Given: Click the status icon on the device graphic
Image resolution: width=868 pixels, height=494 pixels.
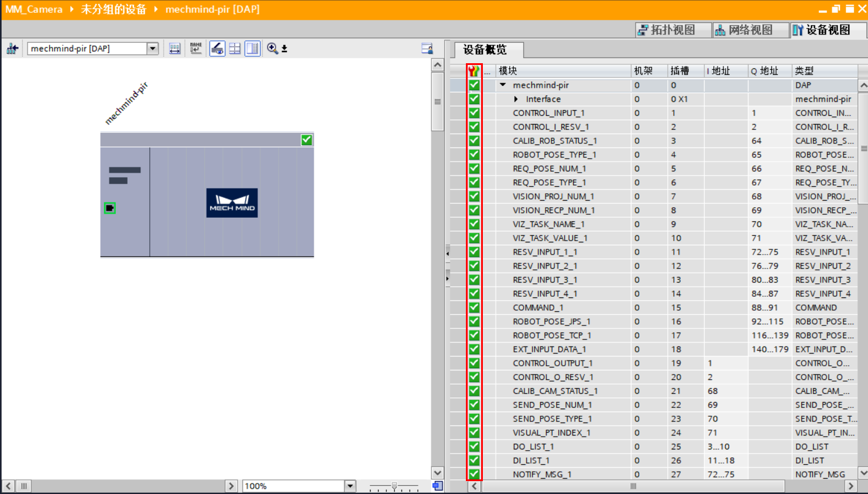Looking at the screenshot, I should [307, 140].
